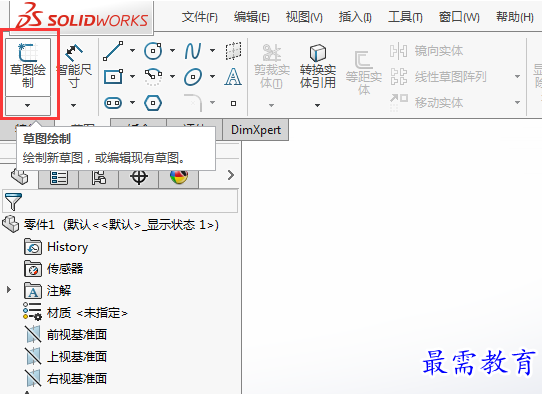Open the 线性草图阵列 dropdown arrow
The height and width of the screenshot is (394, 544).
(517, 76)
